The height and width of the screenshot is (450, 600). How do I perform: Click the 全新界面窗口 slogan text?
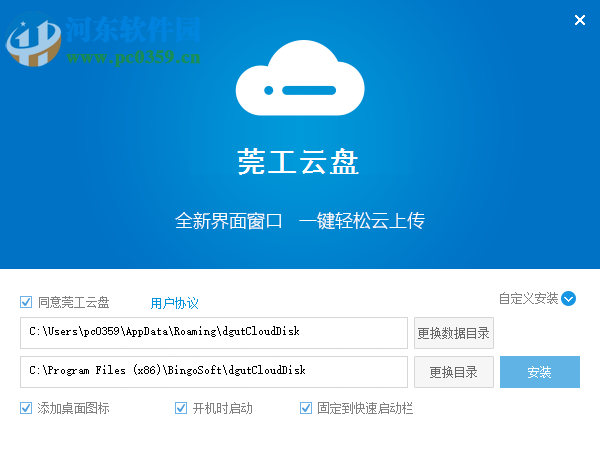click(228, 221)
